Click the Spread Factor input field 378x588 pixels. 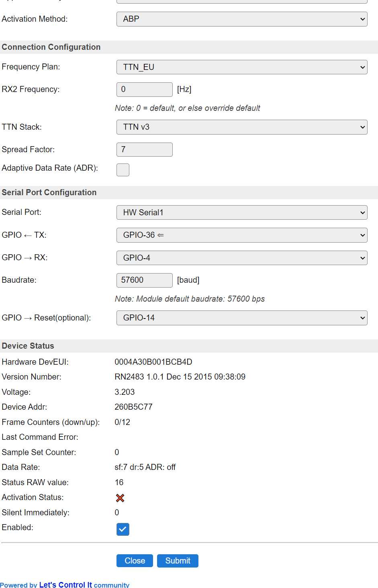coord(144,149)
